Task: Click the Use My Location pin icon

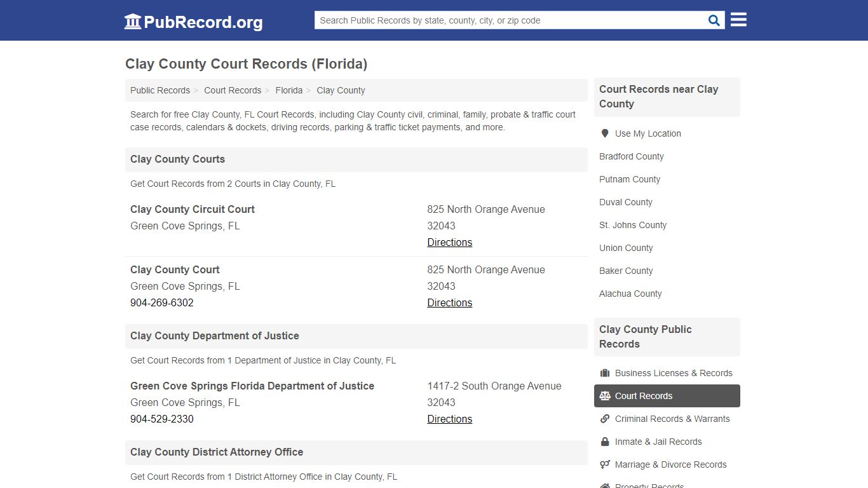Action: [605, 133]
